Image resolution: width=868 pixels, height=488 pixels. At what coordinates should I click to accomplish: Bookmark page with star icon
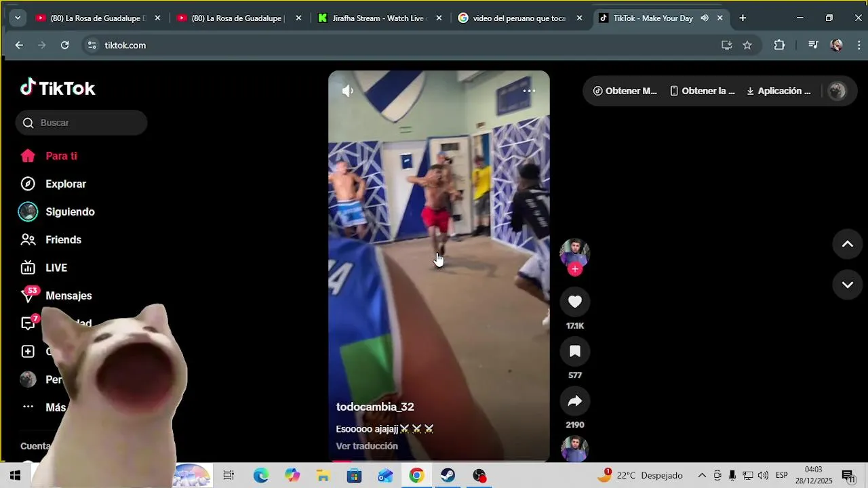coord(747,45)
